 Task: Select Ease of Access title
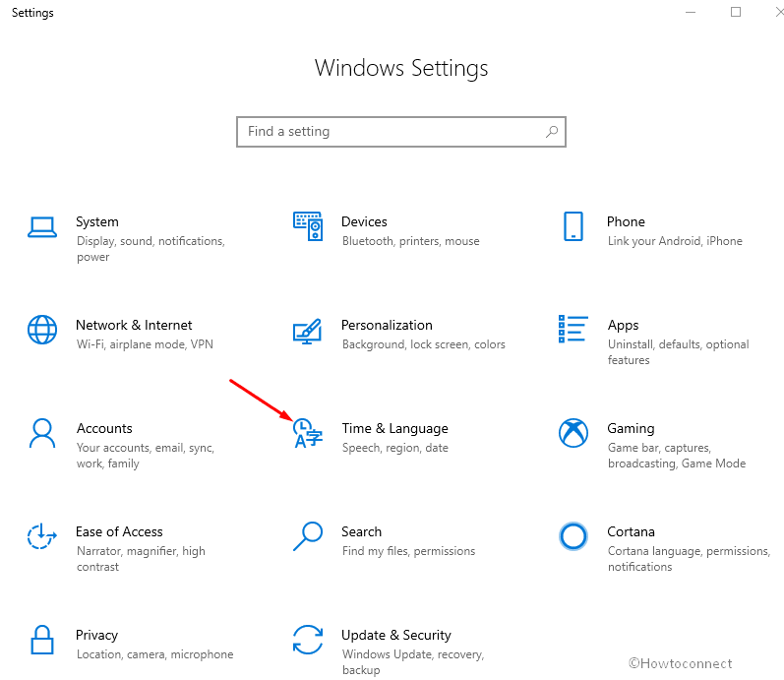pos(119,531)
